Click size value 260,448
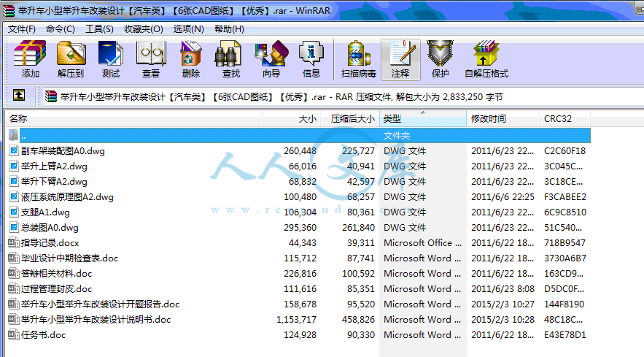Image resolution: width=644 pixels, height=357 pixels. 300,151
